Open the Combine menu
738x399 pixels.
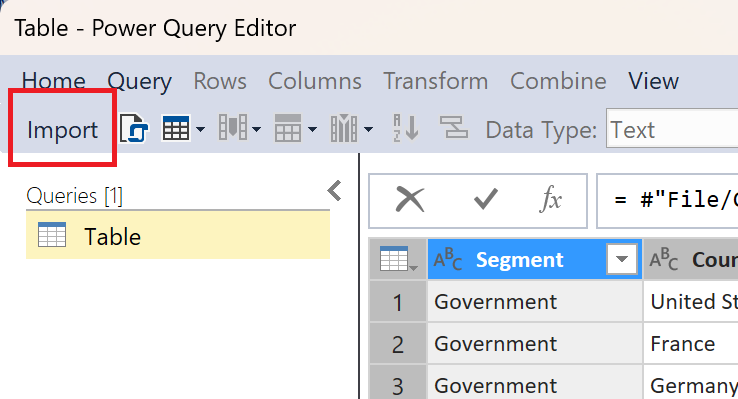tap(558, 81)
